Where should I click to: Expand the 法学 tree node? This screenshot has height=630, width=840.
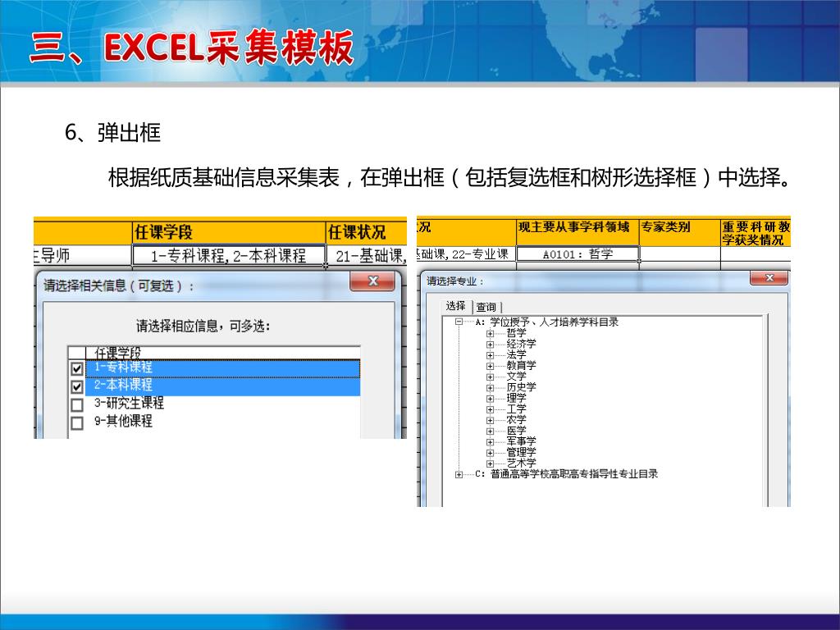(490, 354)
